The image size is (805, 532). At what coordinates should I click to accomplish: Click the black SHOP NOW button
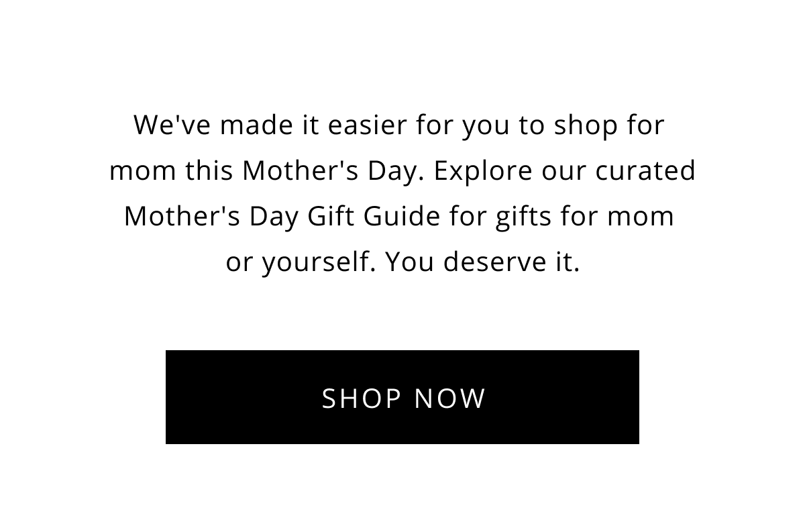(402, 397)
